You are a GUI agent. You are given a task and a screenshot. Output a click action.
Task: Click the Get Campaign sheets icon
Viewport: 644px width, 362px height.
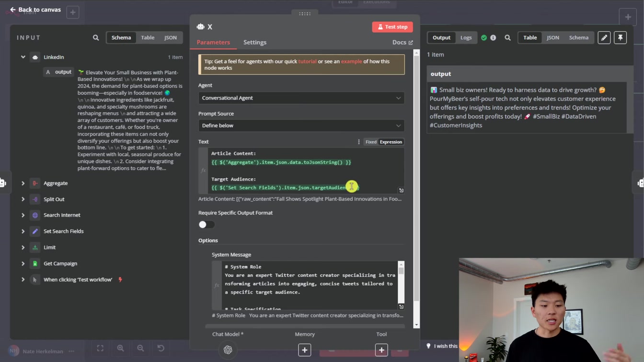[x=35, y=263]
